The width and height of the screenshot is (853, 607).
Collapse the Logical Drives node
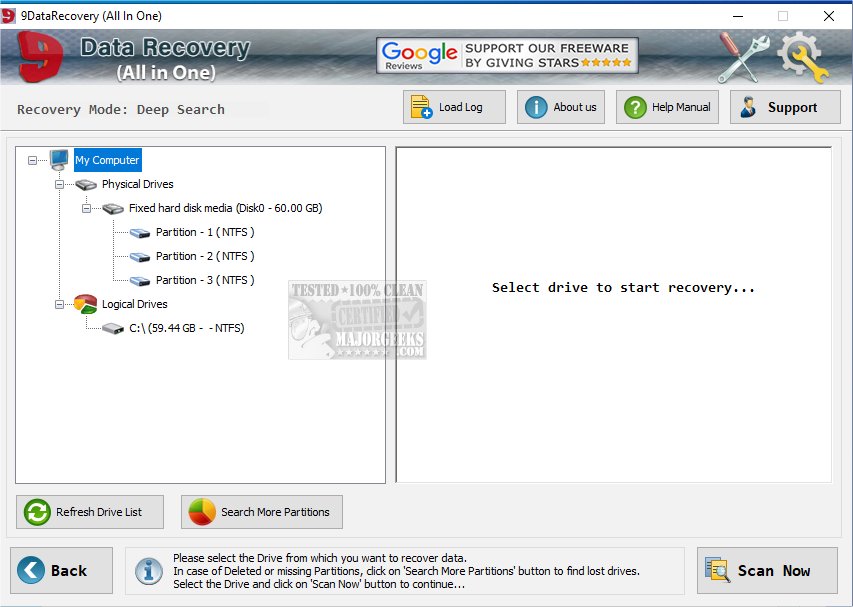pos(59,305)
